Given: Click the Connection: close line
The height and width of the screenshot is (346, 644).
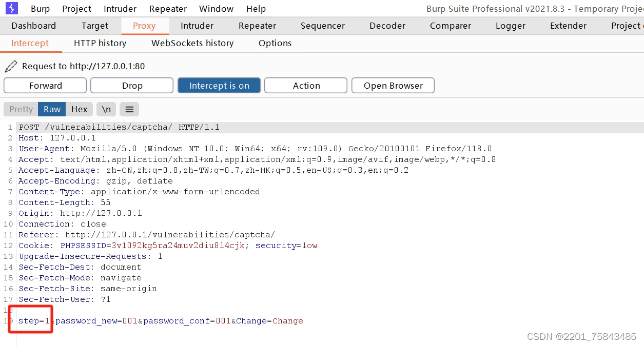Looking at the screenshot, I should pos(62,224).
